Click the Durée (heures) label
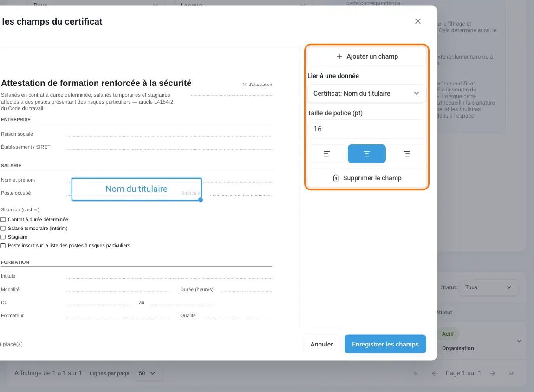 tap(197, 289)
